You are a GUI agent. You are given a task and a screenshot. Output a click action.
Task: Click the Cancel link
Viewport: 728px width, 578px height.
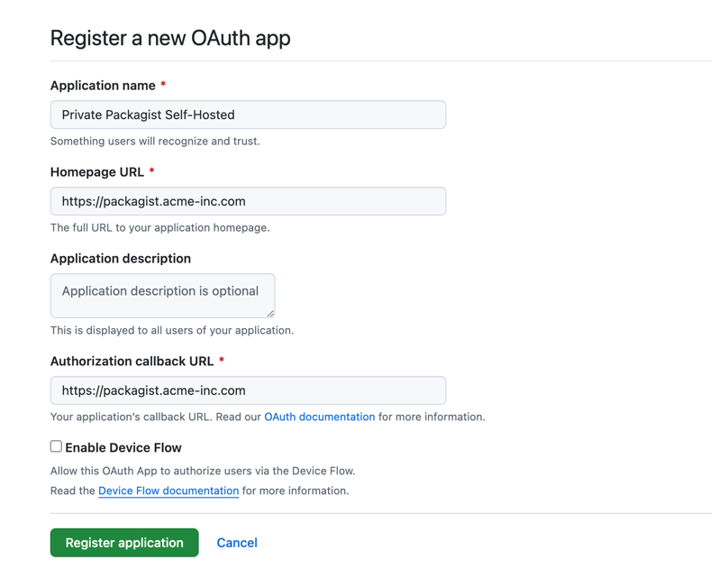tap(236, 542)
